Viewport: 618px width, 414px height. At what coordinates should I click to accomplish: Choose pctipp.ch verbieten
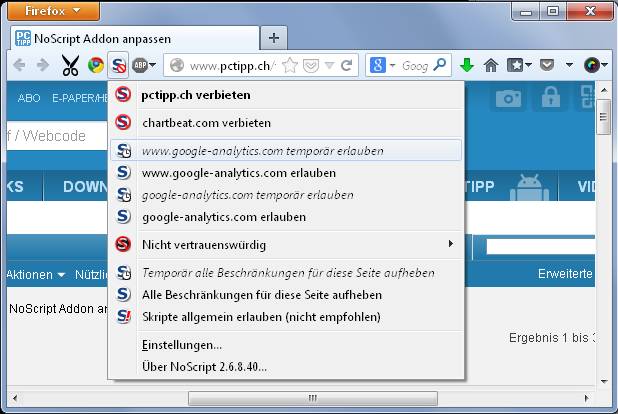point(286,95)
